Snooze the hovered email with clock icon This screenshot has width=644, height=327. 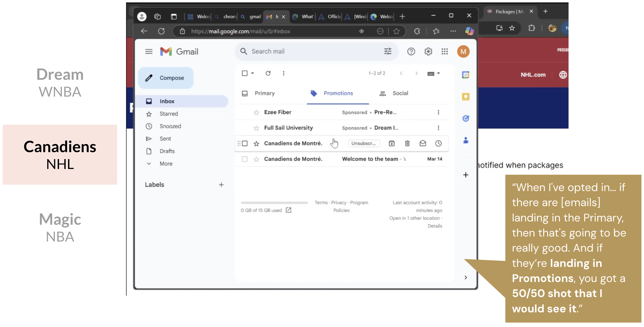(438, 143)
